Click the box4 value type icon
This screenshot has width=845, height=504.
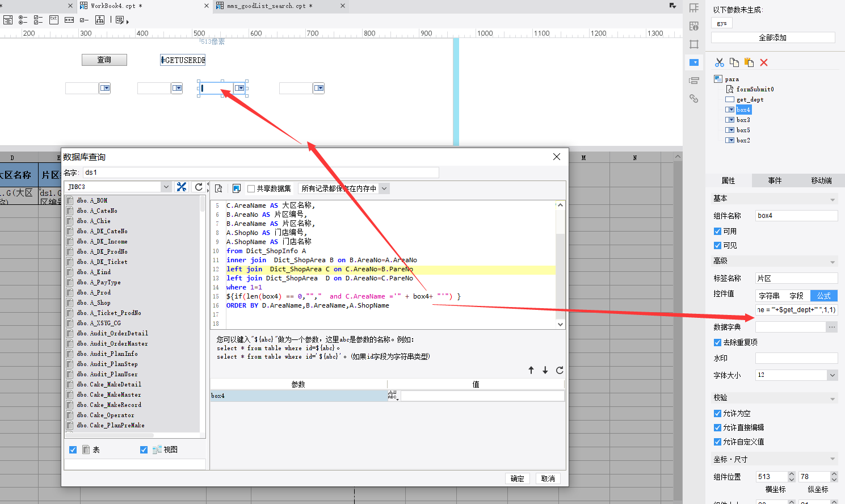click(393, 396)
